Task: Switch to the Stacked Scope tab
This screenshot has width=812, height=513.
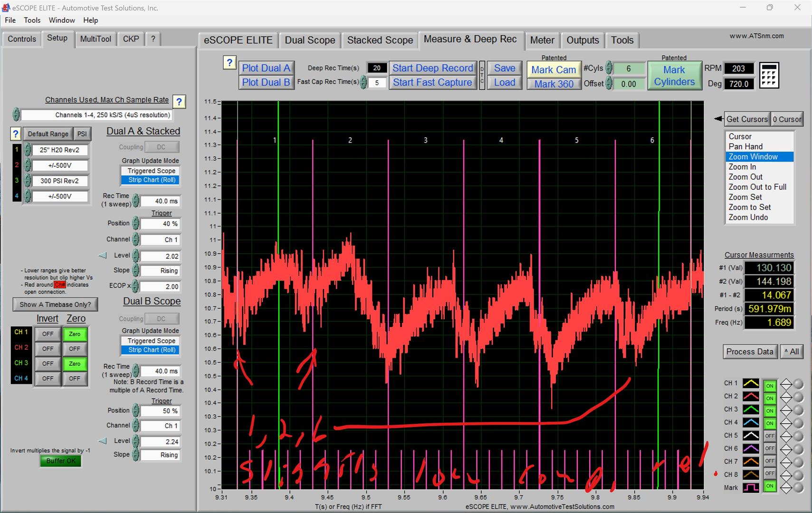Action: pos(380,40)
